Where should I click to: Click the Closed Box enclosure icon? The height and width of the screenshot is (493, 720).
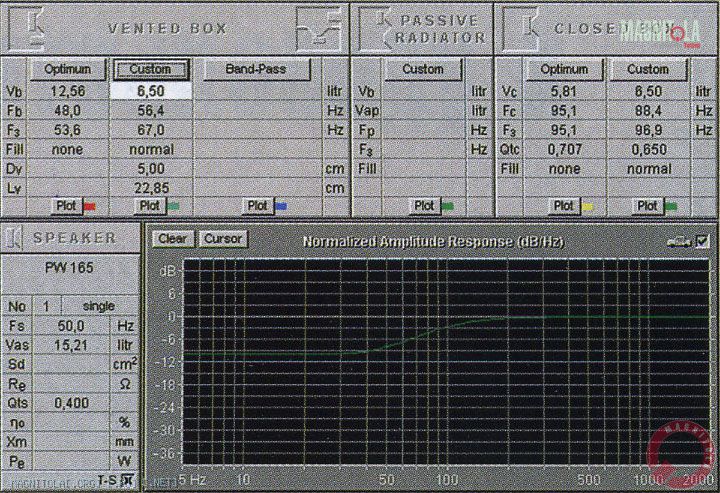click(x=522, y=29)
